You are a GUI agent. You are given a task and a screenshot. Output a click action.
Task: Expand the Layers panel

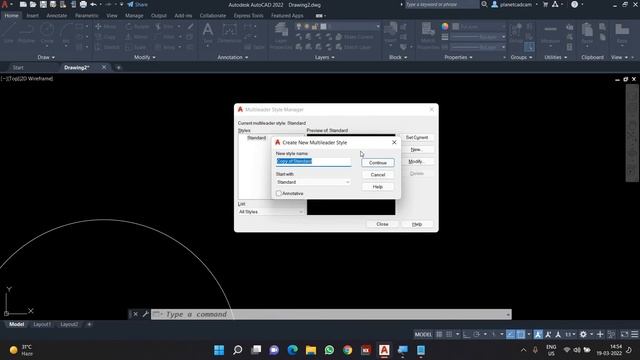tap(324, 58)
